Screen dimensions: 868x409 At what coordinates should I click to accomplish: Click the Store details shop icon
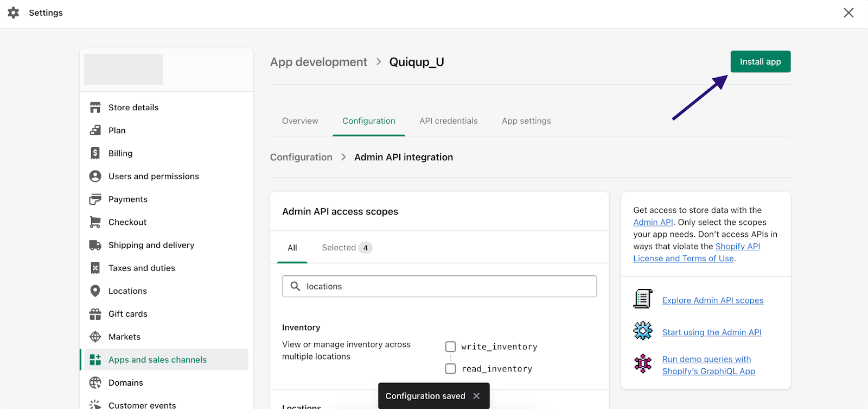coord(95,108)
